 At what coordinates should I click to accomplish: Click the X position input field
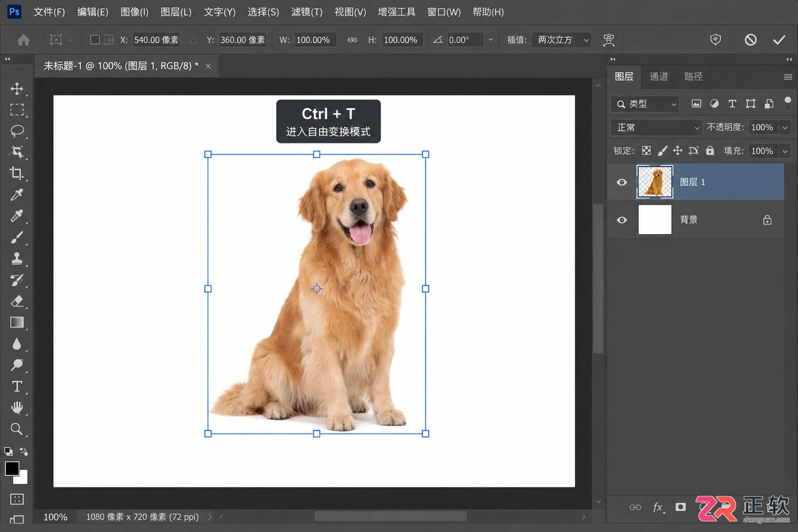(x=156, y=40)
